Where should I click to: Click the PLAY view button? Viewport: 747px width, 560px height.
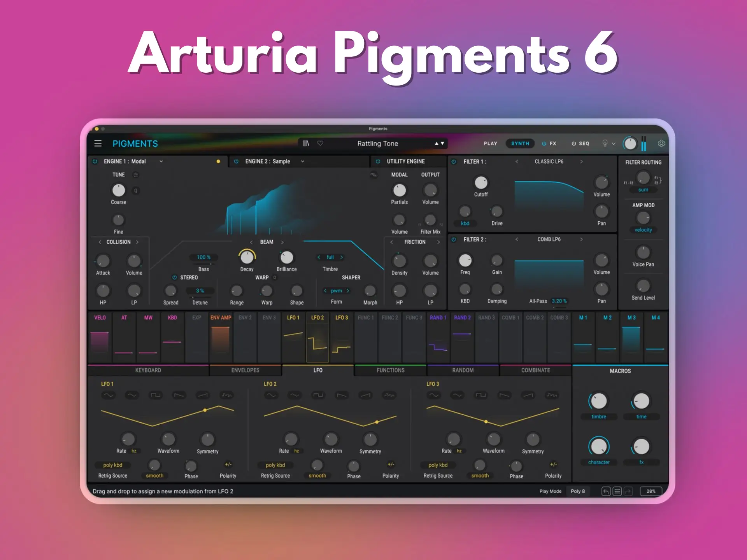tap(490, 143)
